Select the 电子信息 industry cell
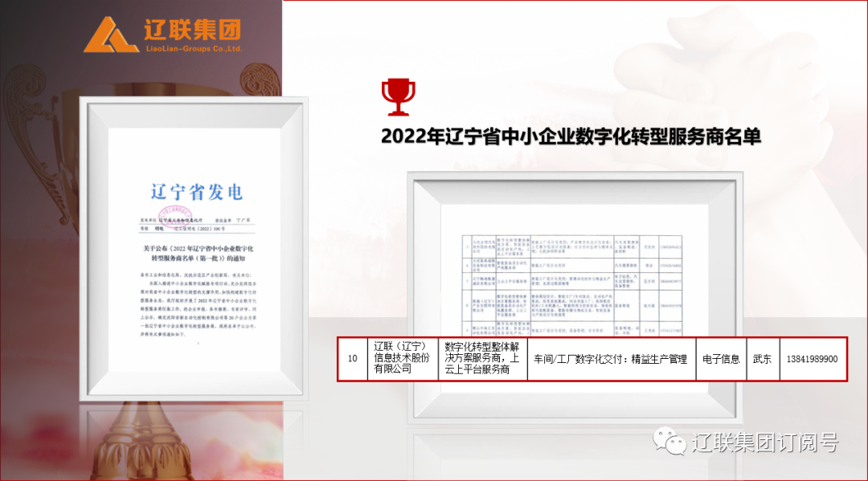The width and height of the screenshot is (868, 481). pyautogui.click(x=720, y=359)
